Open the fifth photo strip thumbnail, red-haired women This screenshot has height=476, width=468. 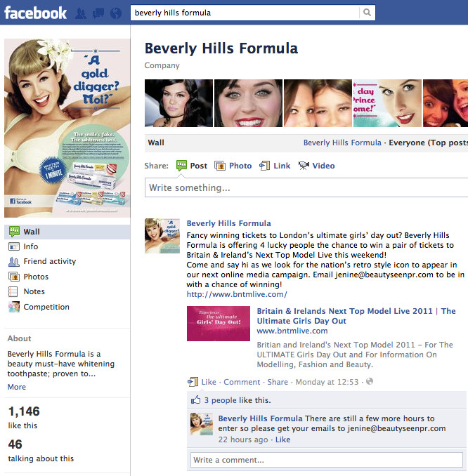pyautogui.click(x=446, y=103)
